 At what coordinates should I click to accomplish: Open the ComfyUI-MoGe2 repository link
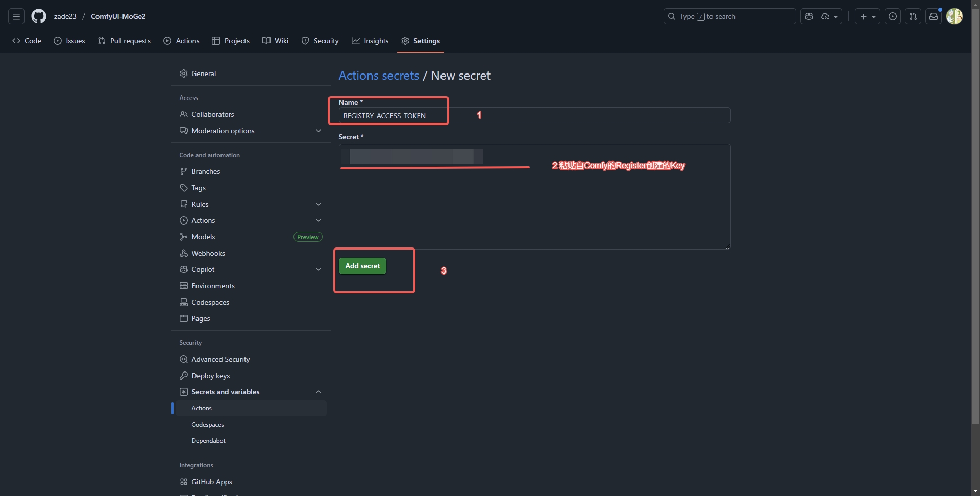[x=118, y=16]
